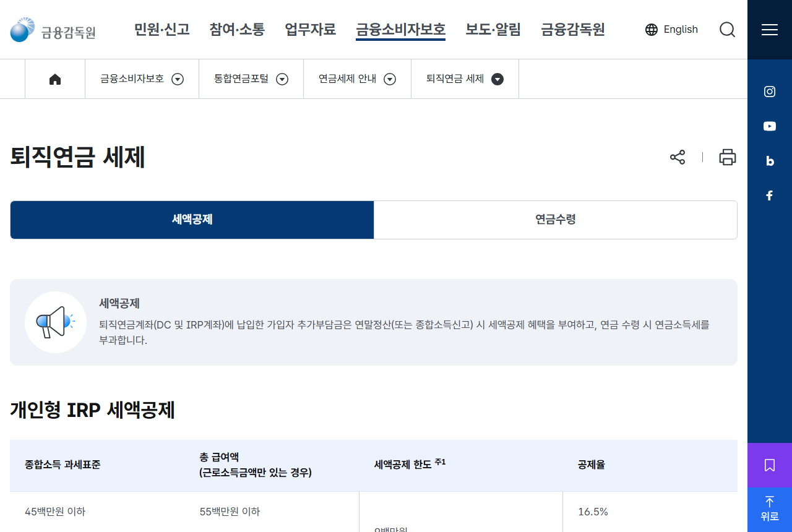Switch language to English

pyautogui.click(x=681, y=30)
